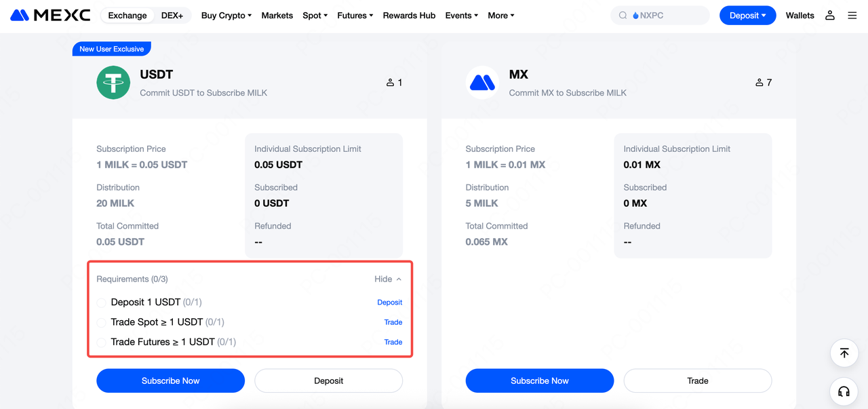Click the '20 MILK' distribution value
This screenshot has height=409, width=868.
click(x=115, y=203)
